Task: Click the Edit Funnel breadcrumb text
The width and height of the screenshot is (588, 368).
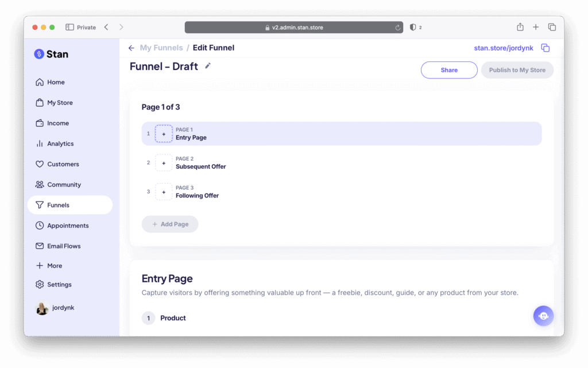Action: click(x=214, y=48)
